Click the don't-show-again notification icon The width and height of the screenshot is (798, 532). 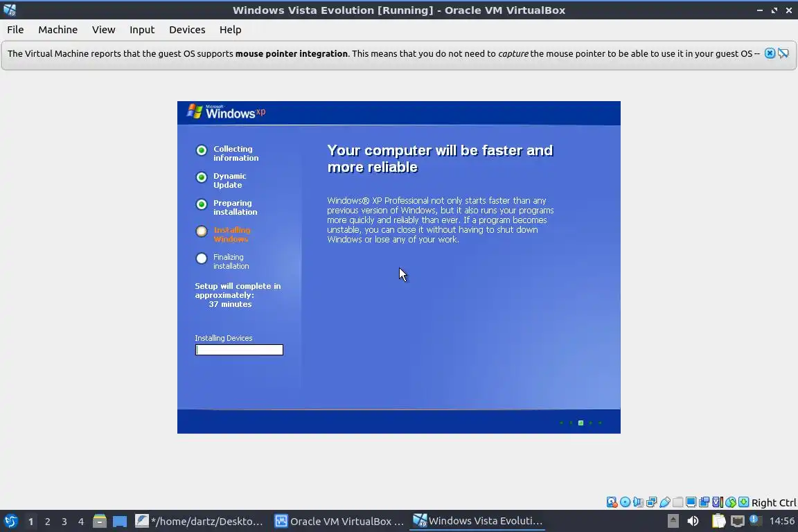pos(783,53)
